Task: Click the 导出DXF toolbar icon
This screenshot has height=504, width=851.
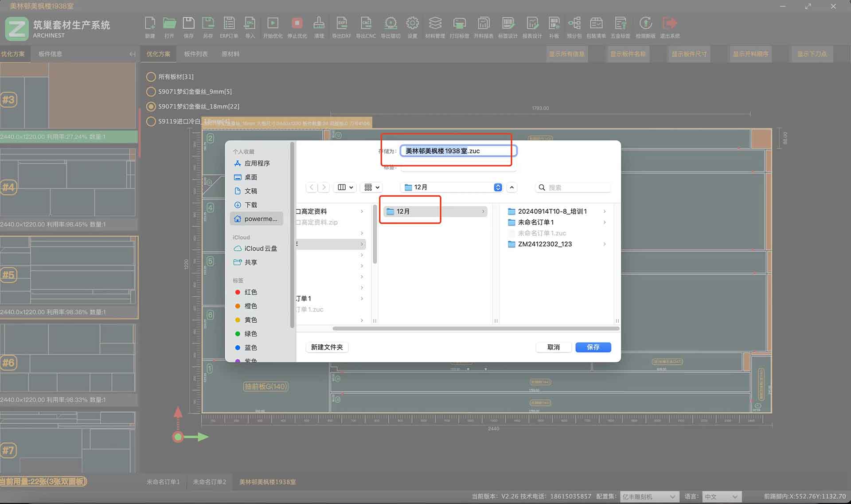Action: 341,23
